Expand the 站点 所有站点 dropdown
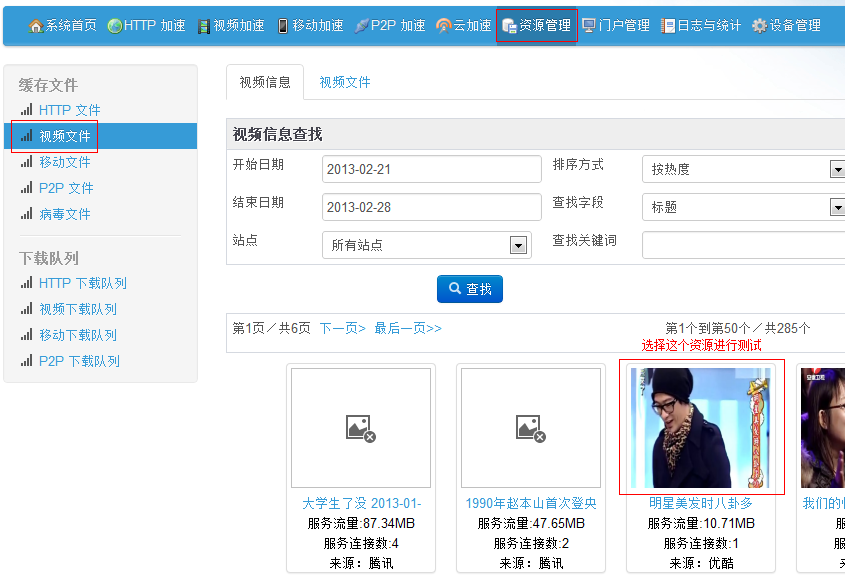The height and width of the screenshot is (587, 845). click(518, 245)
